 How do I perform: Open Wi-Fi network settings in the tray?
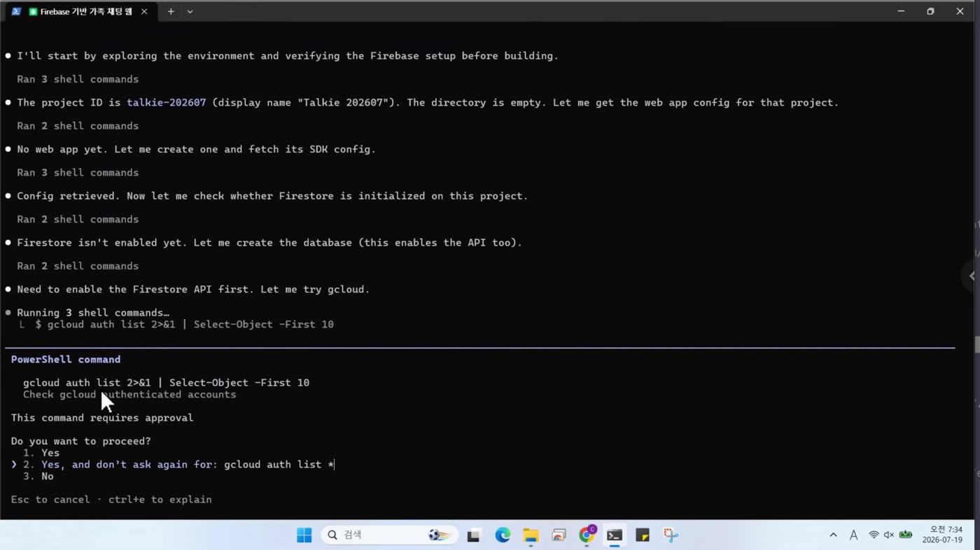874,535
